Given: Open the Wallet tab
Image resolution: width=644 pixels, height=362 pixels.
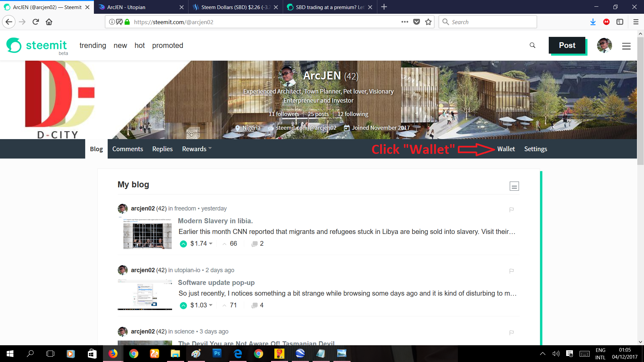Looking at the screenshot, I should tap(506, 149).
